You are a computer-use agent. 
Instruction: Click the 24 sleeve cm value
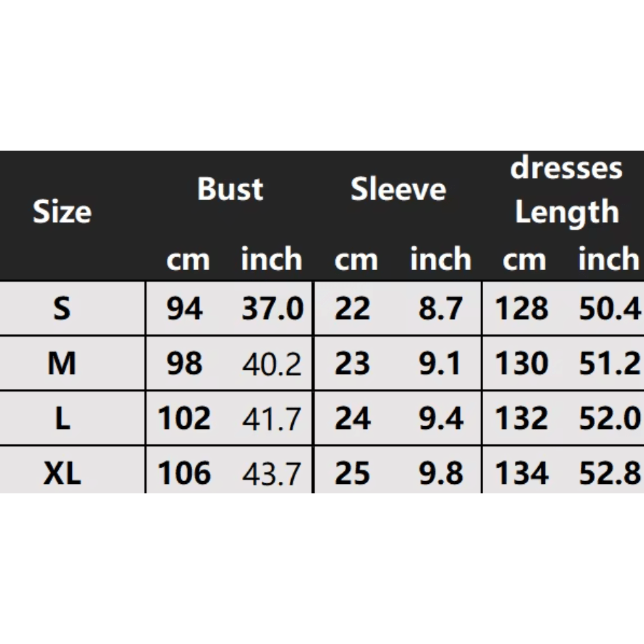(x=353, y=419)
